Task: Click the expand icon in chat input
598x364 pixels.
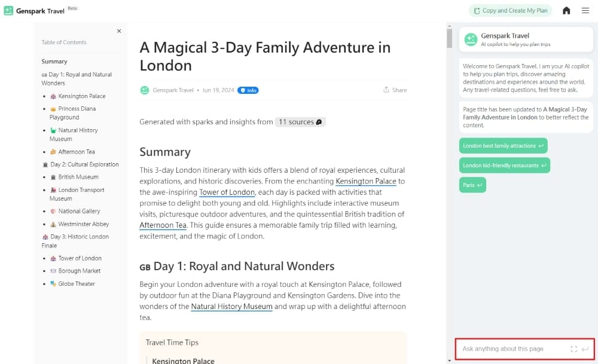Action: point(574,348)
